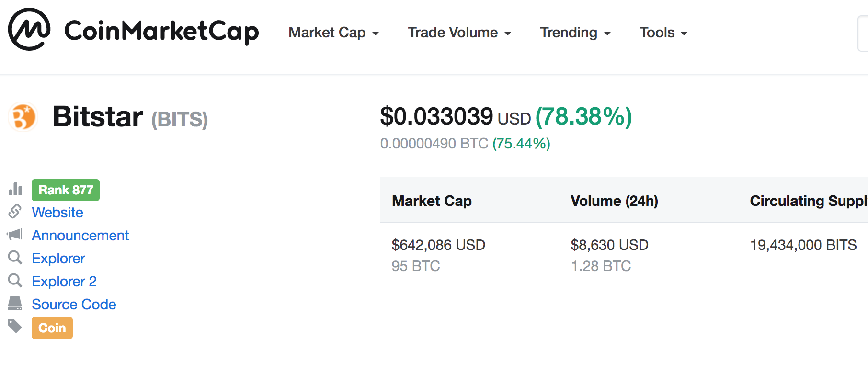Viewport: 868px width, 385px height.
Task: Open the Tools dropdown menu
Action: (664, 33)
